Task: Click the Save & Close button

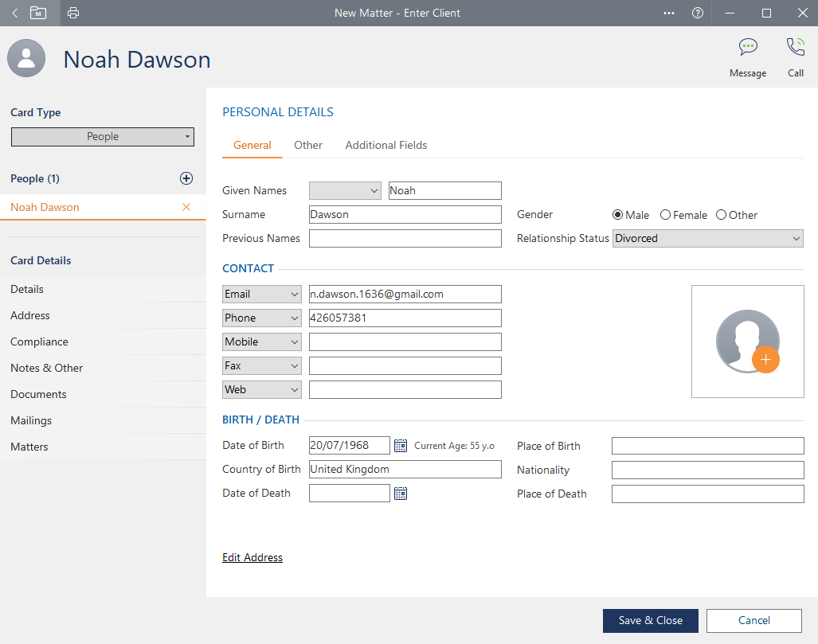Action: (650, 621)
